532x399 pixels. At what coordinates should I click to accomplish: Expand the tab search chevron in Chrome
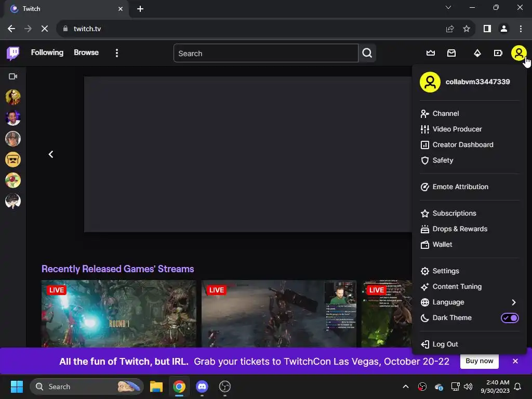(448, 7)
